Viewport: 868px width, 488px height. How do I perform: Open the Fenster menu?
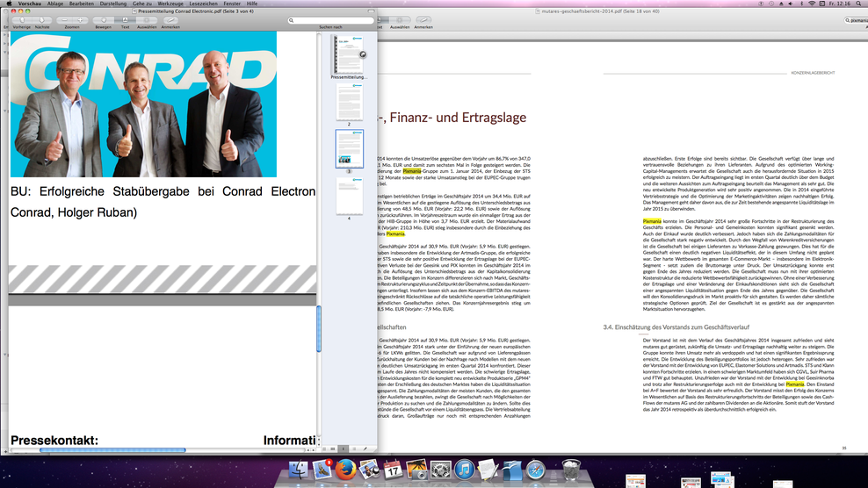point(232,4)
